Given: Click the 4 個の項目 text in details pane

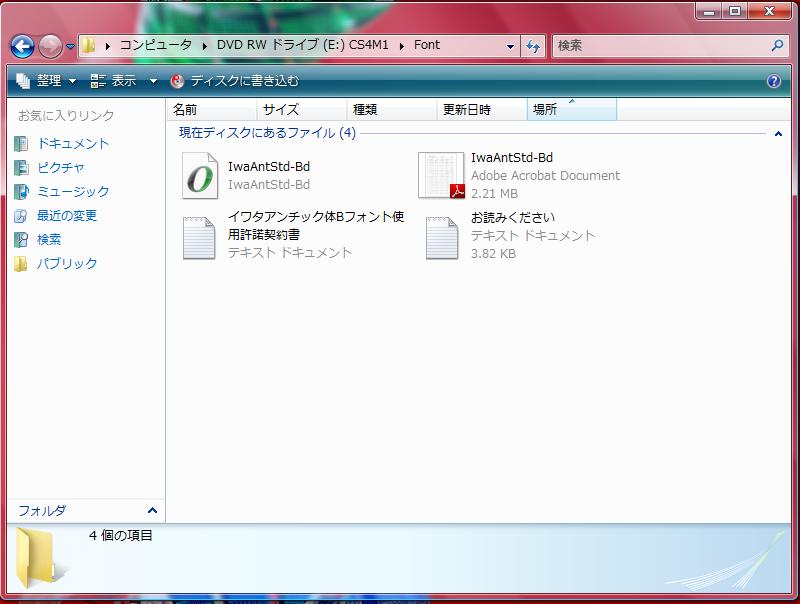Looking at the screenshot, I should (120, 535).
